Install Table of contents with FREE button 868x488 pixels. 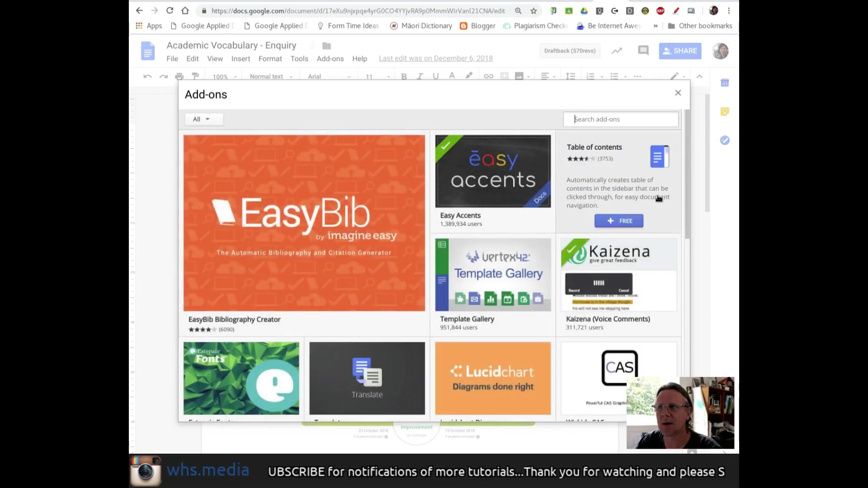pyautogui.click(x=618, y=221)
